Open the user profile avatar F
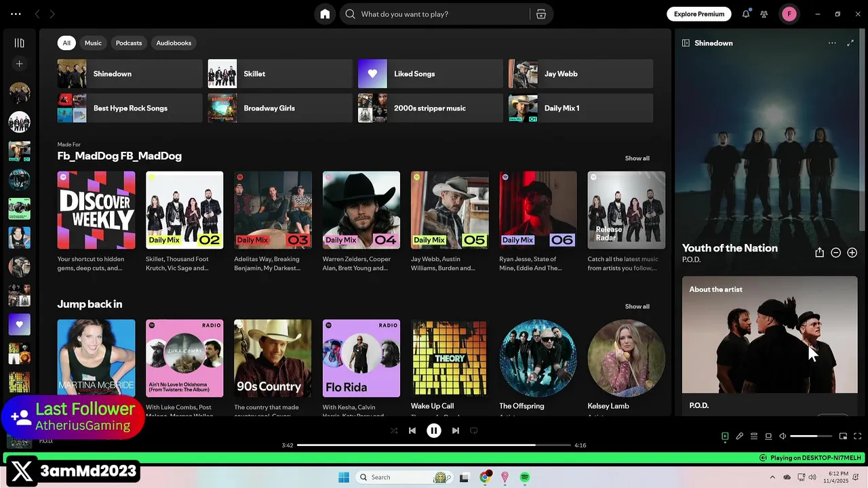868x488 pixels. click(x=789, y=14)
